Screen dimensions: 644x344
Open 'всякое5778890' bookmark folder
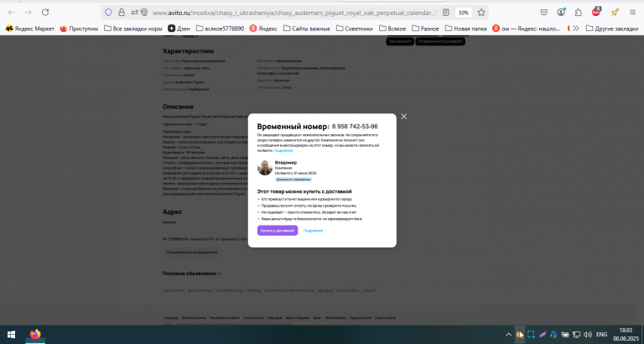tap(220, 29)
